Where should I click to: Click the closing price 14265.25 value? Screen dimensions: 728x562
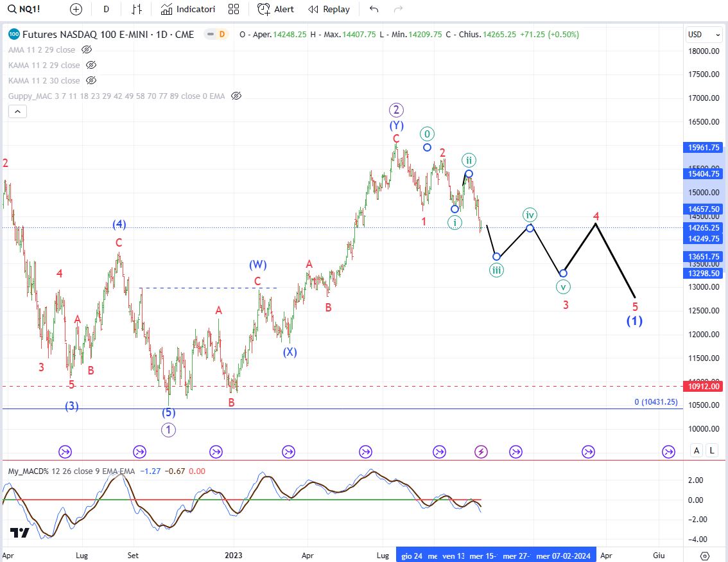coord(499,35)
